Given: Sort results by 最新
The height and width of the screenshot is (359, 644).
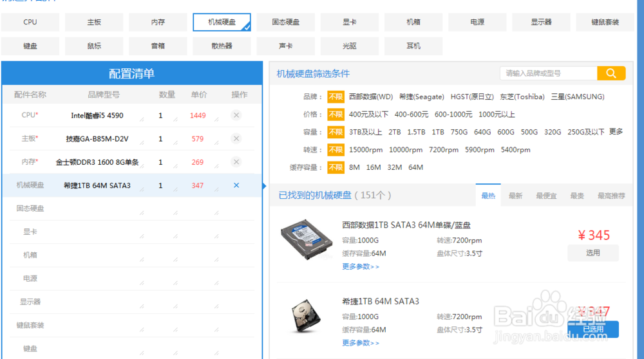Looking at the screenshot, I should click(515, 196).
